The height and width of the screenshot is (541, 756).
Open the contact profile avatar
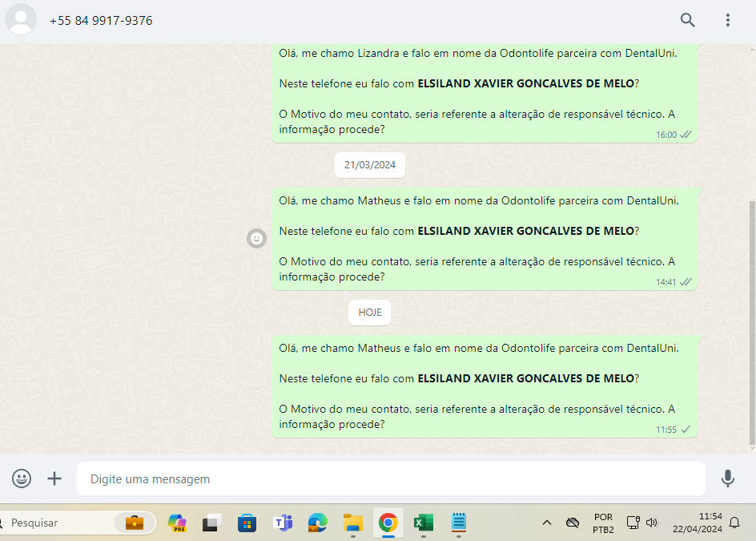tap(21, 20)
